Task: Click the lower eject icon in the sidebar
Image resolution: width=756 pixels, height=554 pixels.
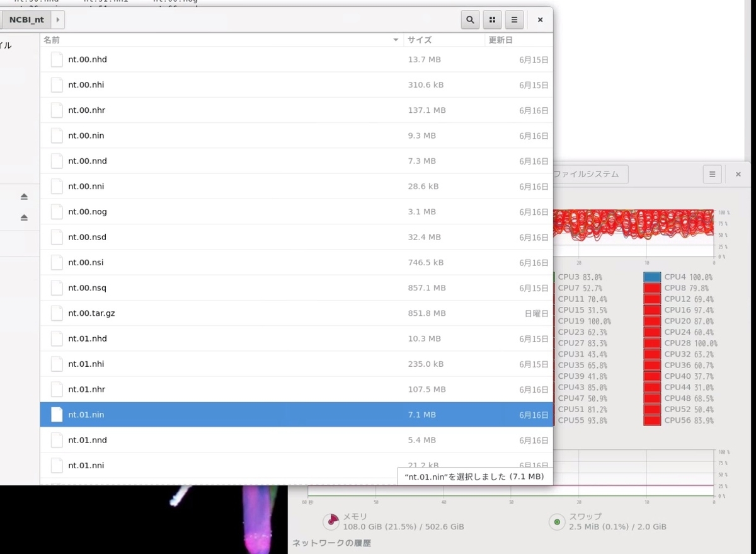Action: pyautogui.click(x=24, y=217)
